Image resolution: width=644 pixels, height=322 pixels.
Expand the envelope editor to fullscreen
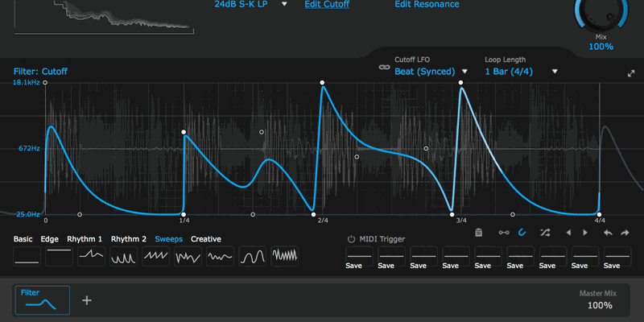click(630, 73)
